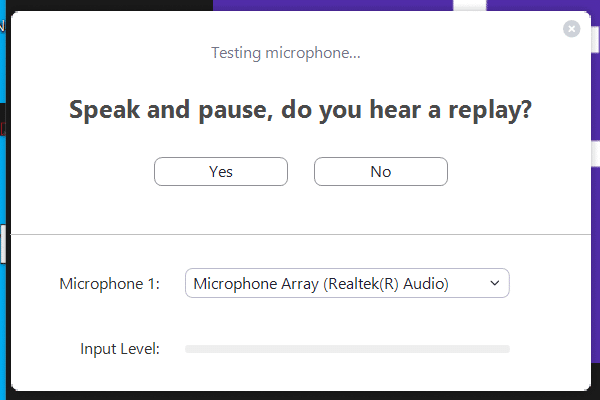Expand the chevron arrow on microphone selector
The image size is (600, 400).
pyautogui.click(x=494, y=284)
